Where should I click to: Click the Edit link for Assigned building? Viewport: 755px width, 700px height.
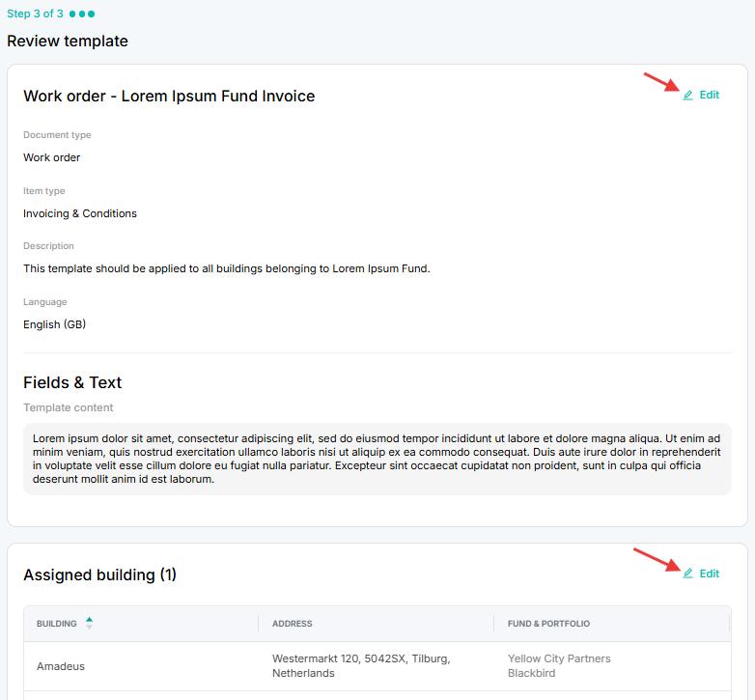[x=710, y=574]
